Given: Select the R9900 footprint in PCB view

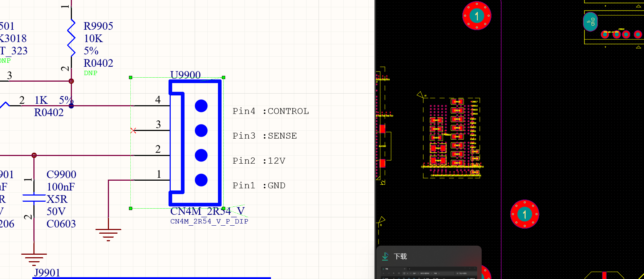Looking at the screenshot, I should pyautogui.click(x=436, y=129).
